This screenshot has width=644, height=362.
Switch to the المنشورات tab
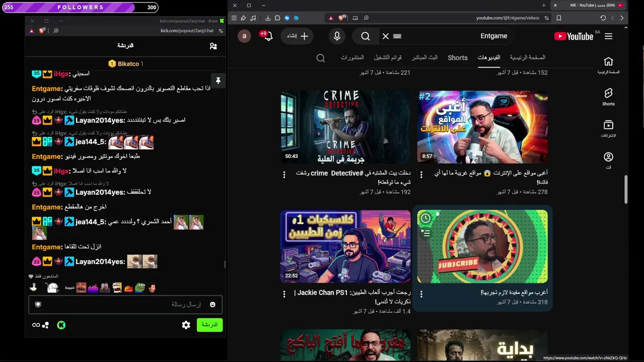point(352,57)
